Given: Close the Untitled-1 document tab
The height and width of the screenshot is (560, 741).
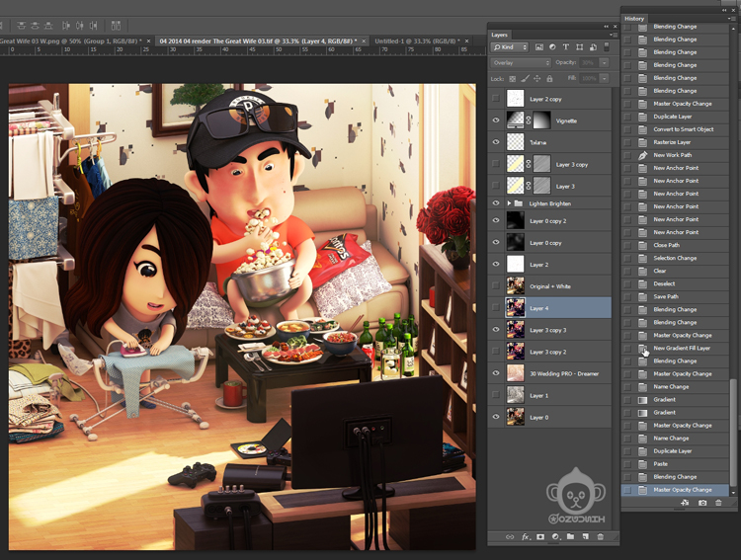Looking at the screenshot, I should tap(467, 41).
